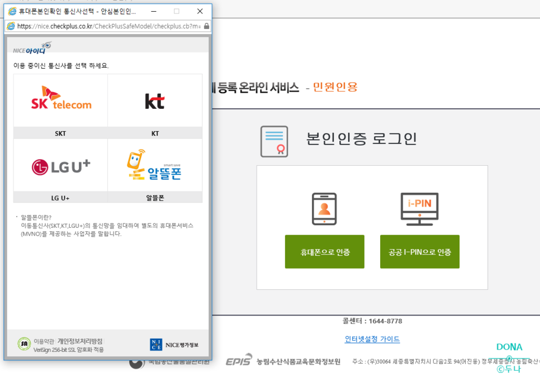Click the VeriSign 256-bit SSL 암호화 적용 text
Viewport: 540px width, 392px height.
point(69,350)
